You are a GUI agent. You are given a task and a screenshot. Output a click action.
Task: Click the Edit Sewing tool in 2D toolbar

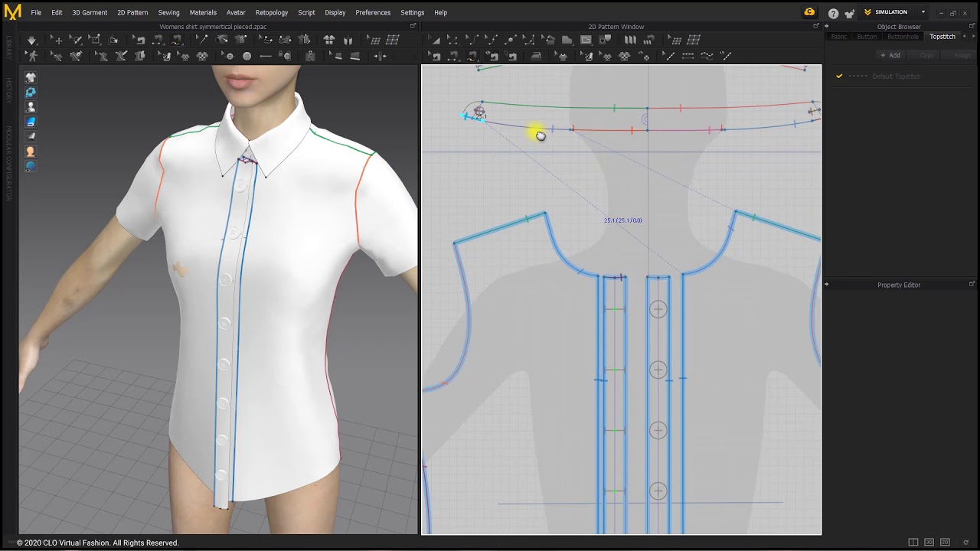point(436,56)
